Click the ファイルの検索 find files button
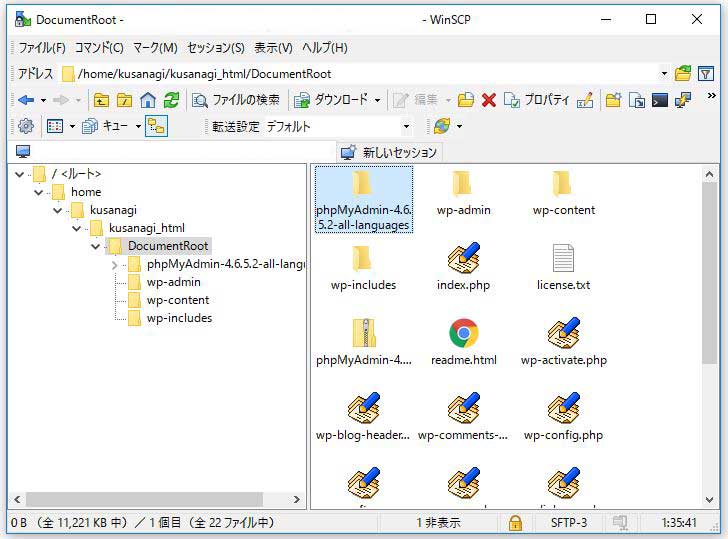Image resolution: width=728 pixels, height=539 pixels. click(x=236, y=100)
